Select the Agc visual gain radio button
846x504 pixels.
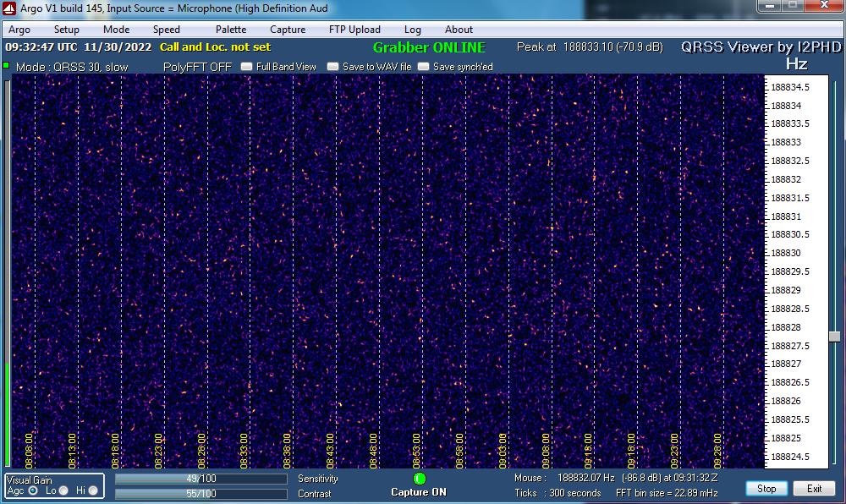click(x=33, y=490)
